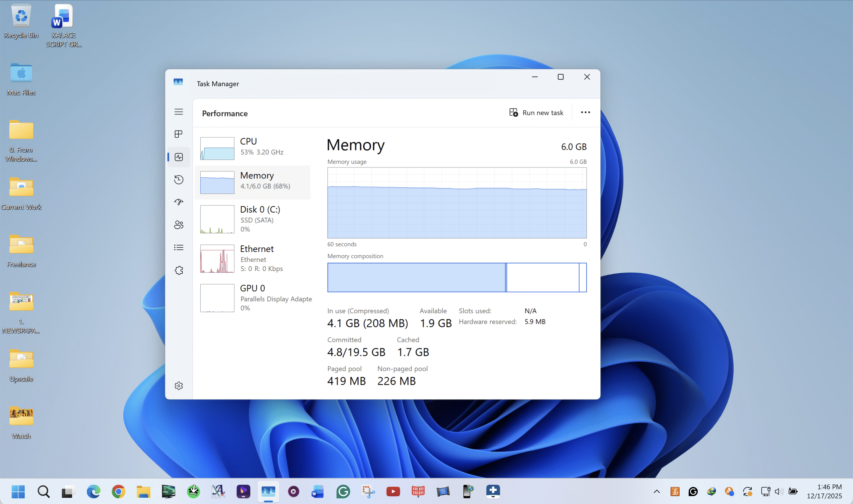The height and width of the screenshot is (504, 853).
Task: Select the 1. NEWSPAPA desktop folder
Action: [21, 313]
